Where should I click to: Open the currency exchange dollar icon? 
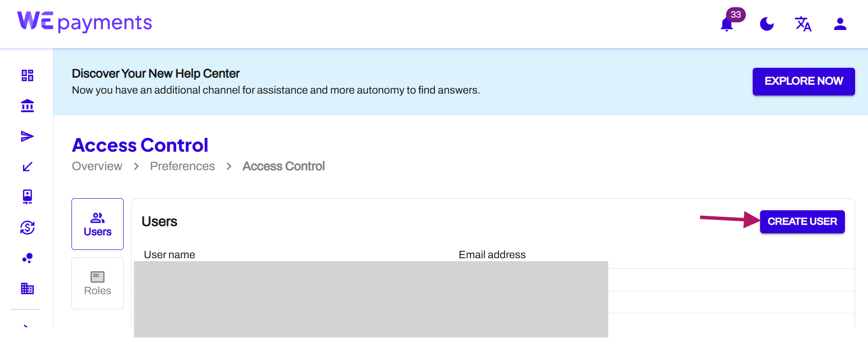coord(27,227)
